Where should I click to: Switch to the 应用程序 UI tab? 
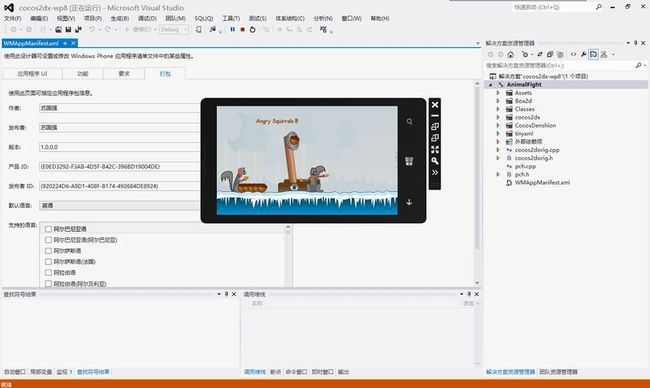[x=32, y=74]
